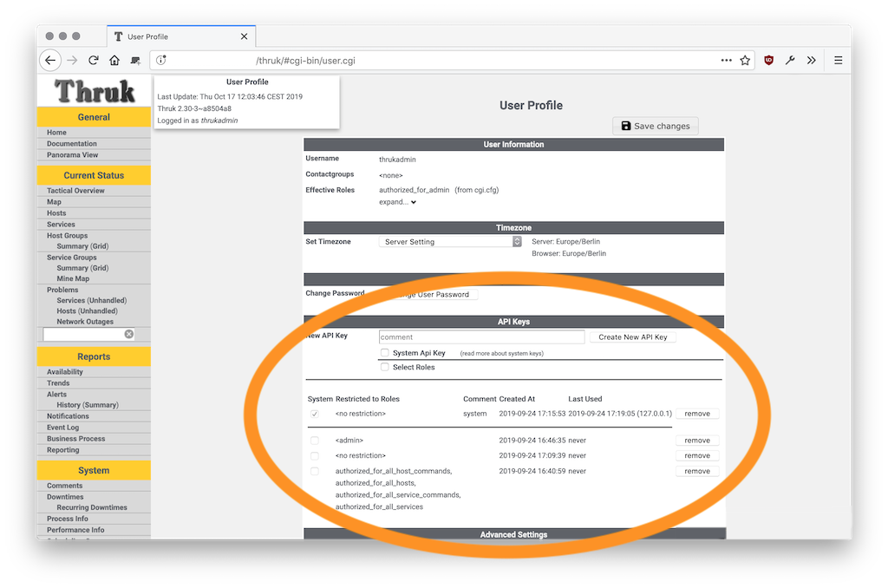Toggle Select Roles checkbox

point(384,367)
